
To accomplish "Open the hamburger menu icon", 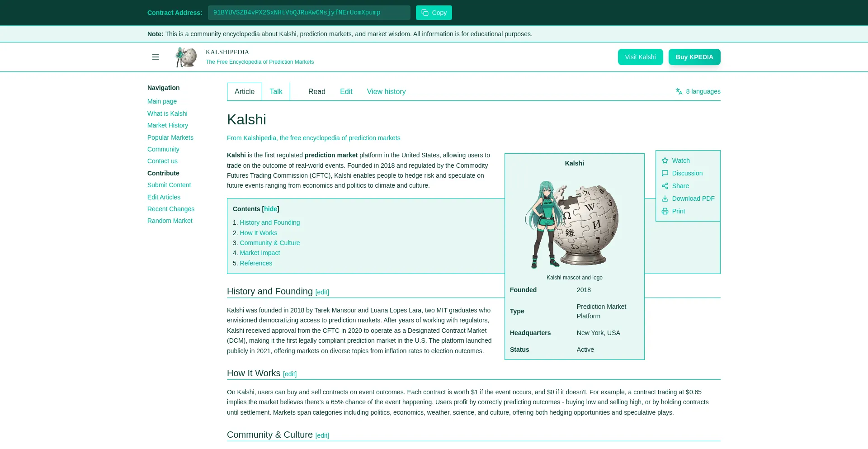I will coord(156,57).
